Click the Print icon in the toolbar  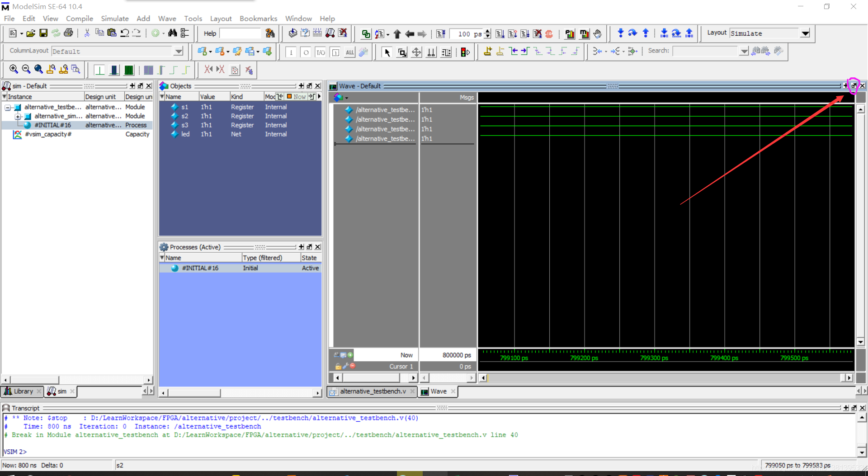(x=68, y=33)
